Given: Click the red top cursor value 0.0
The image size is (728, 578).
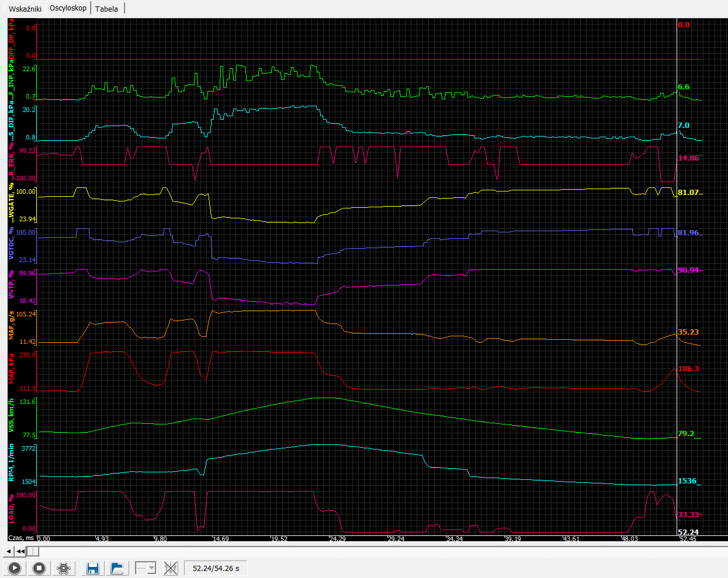Looking at the screenshot, I should click(684, 25).
